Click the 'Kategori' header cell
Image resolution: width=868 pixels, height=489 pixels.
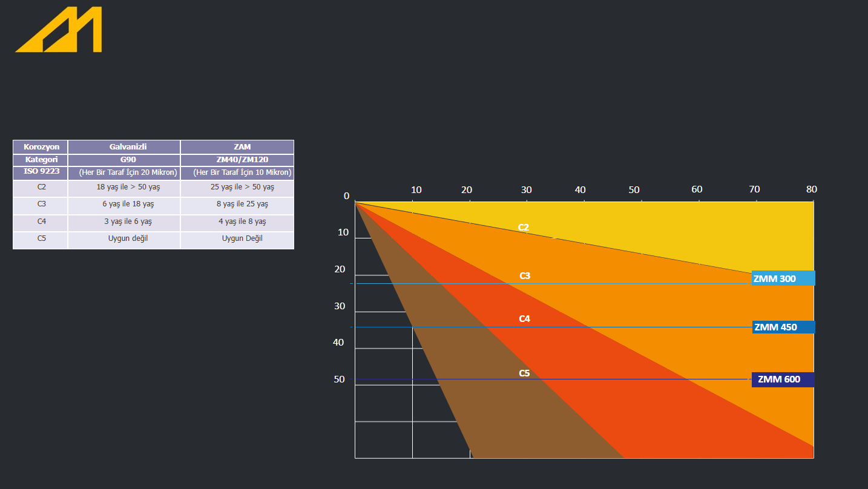click(41, 160)
